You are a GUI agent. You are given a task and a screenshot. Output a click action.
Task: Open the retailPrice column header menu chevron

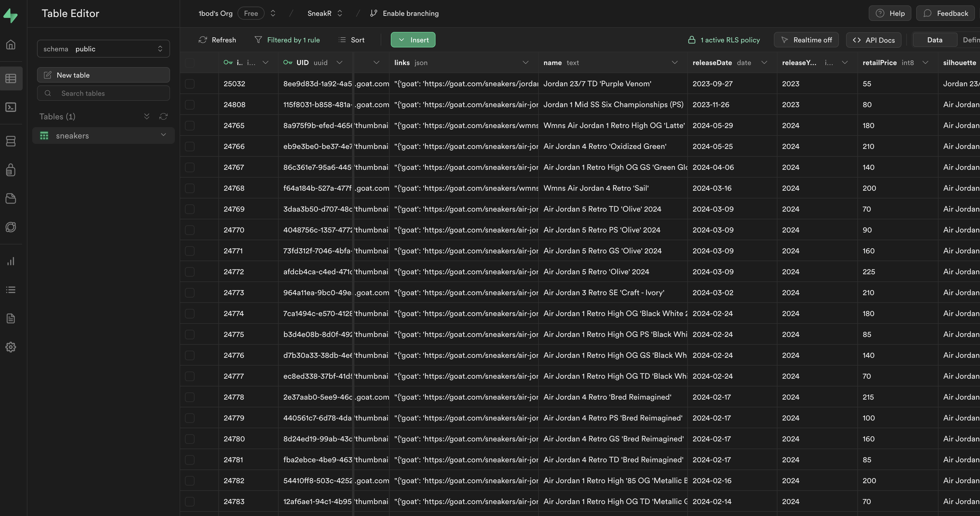click(925, 62)
